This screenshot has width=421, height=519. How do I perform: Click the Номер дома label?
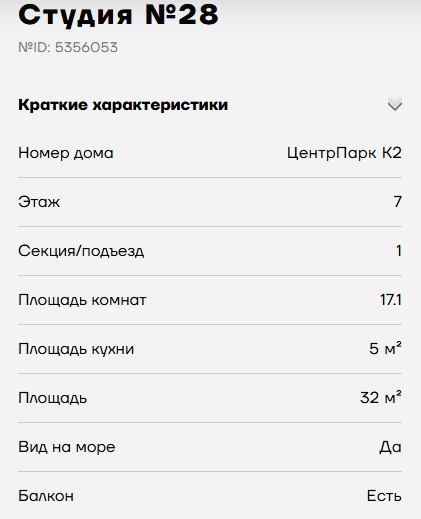pos(66,153)
